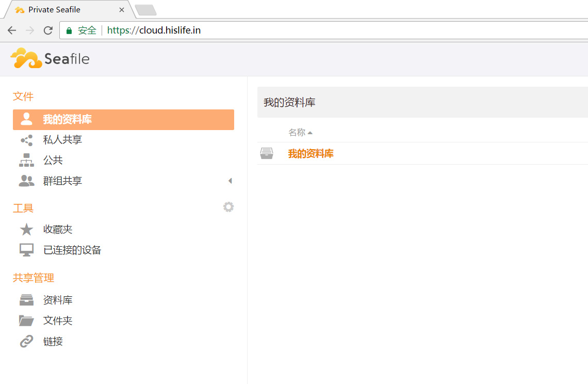Click the 链接 chain link icon

pos(26,341)
